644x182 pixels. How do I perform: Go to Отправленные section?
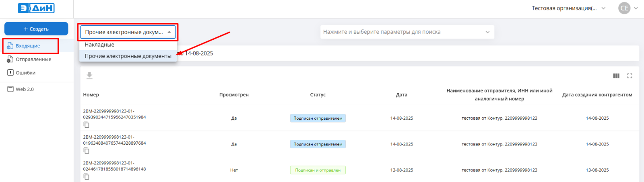click(x=33, y=59)
